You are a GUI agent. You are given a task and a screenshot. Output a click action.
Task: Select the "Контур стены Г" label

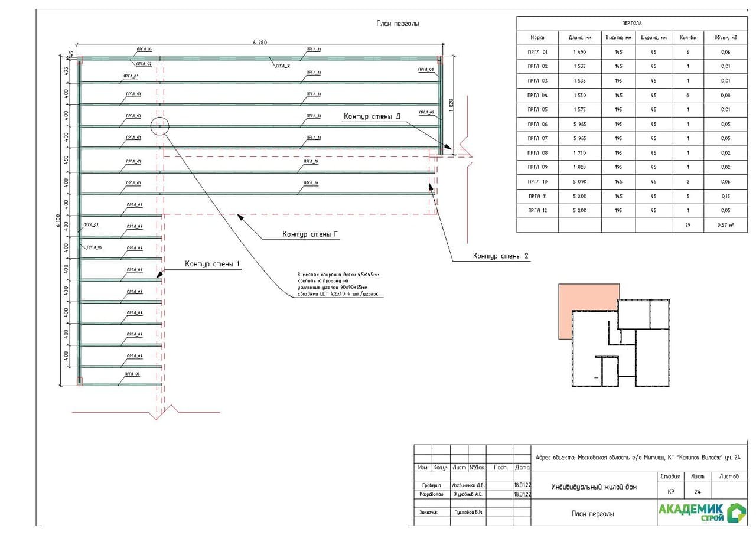[x=310, y=234]
